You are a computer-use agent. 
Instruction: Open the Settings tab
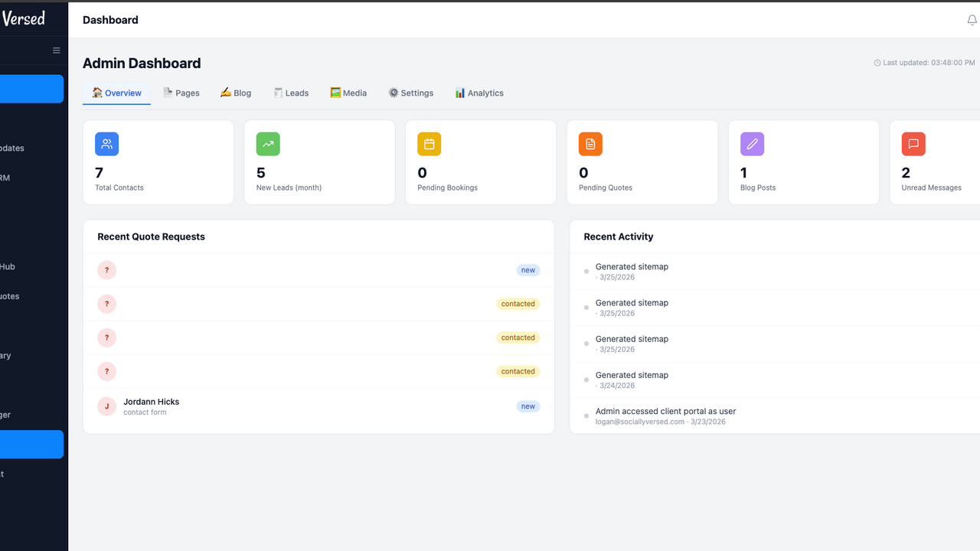[410, 93]
